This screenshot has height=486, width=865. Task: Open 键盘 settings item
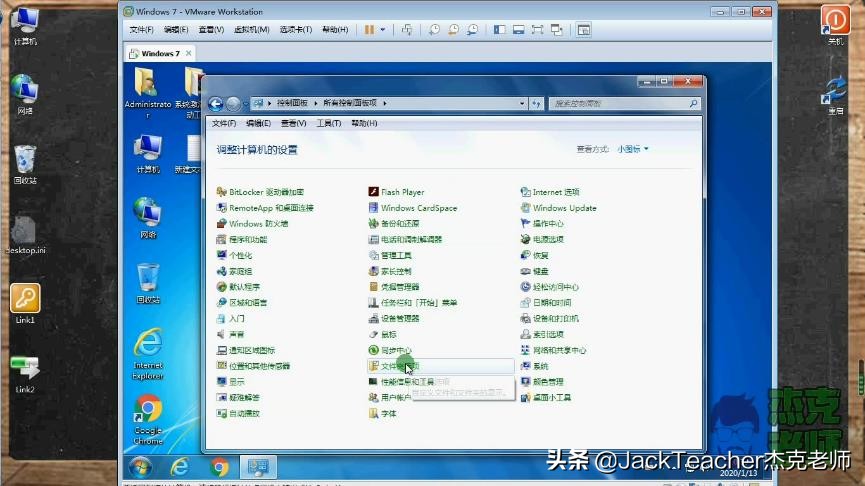[x=535, y=271]
